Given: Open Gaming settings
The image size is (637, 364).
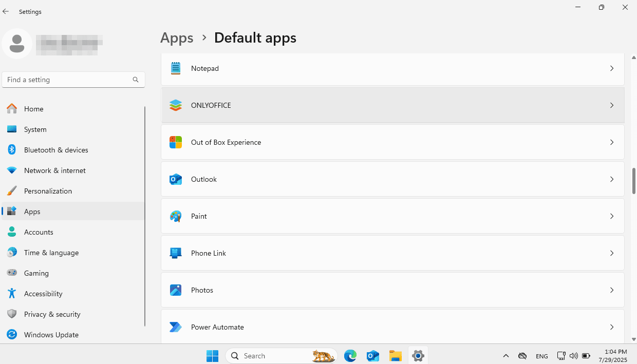Looking at the screenshot, I should tap(73, 273).
